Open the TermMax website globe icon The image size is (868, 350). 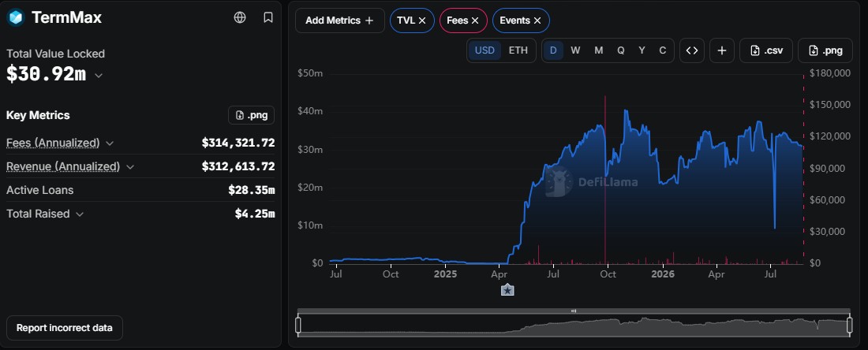[x=240, y=17]
